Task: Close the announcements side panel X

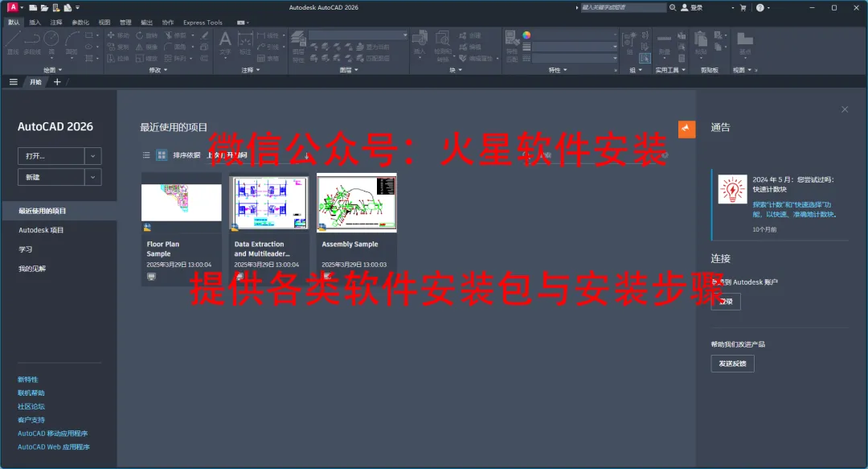Action: click(845, 109)
